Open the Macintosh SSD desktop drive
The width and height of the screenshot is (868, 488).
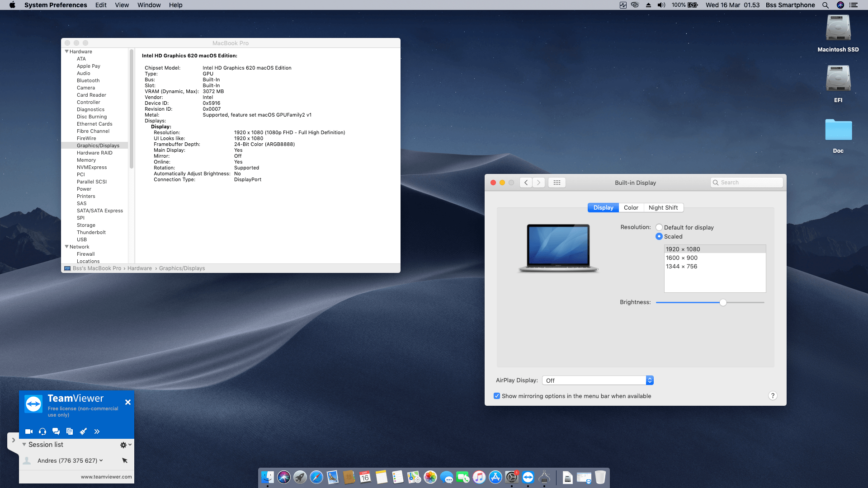838,34
